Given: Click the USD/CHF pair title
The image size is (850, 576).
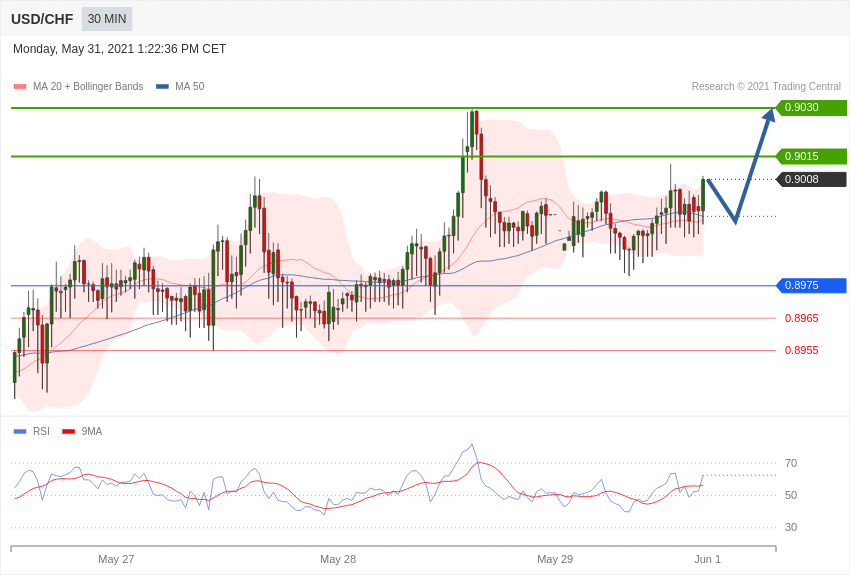Looking at the screenshot, I should pyautogui.click(x=42, y=19).
